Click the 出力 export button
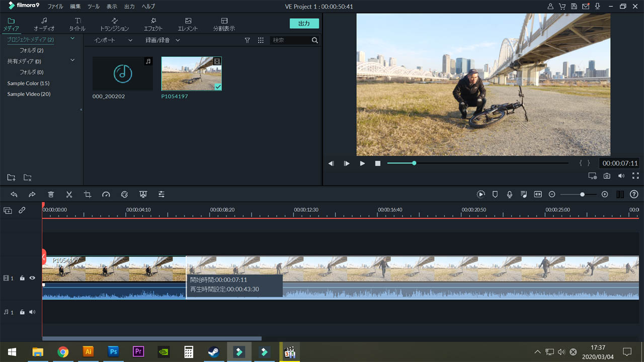The width and height of the screenshot is (644, 362). [x=304, y=23]
